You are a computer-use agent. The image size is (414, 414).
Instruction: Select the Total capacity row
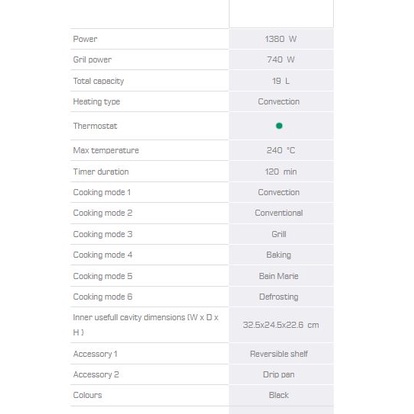tap(202, 81)
